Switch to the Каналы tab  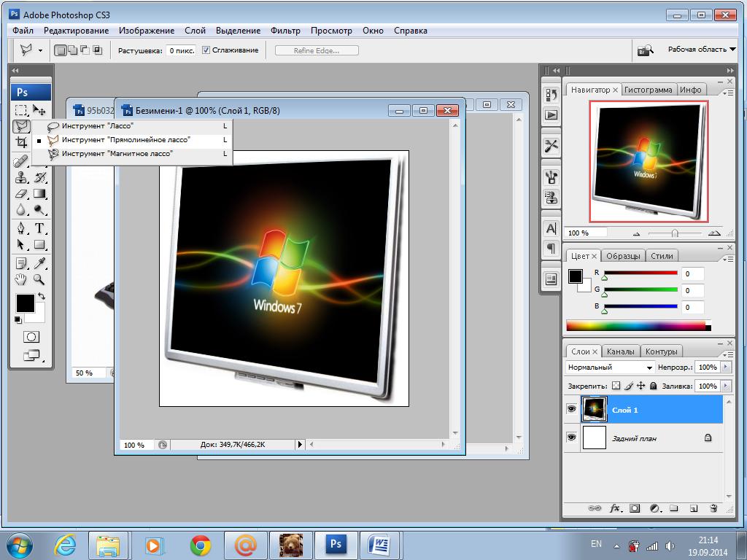[620, 351]
